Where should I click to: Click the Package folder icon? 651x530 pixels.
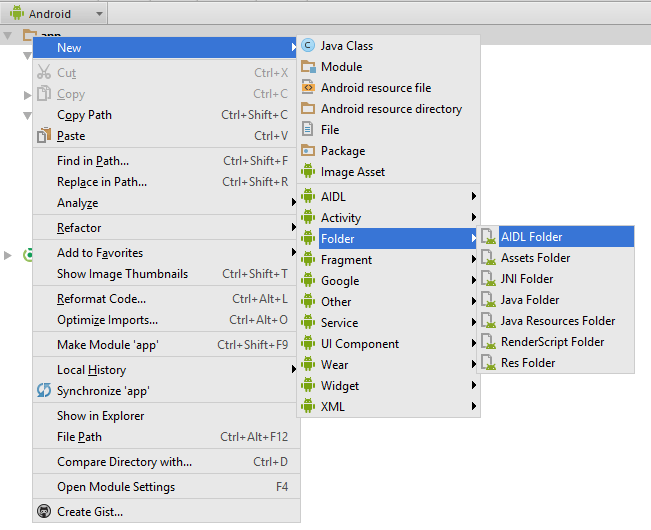point(308,151)
